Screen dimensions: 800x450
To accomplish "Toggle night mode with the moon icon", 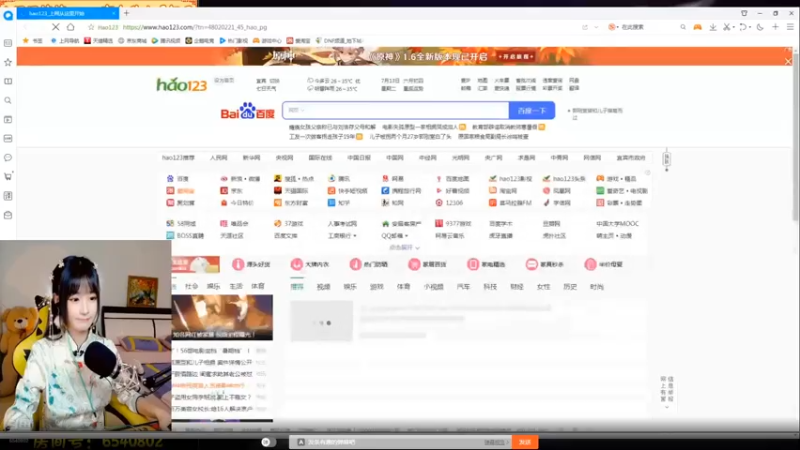I will 760,27.
